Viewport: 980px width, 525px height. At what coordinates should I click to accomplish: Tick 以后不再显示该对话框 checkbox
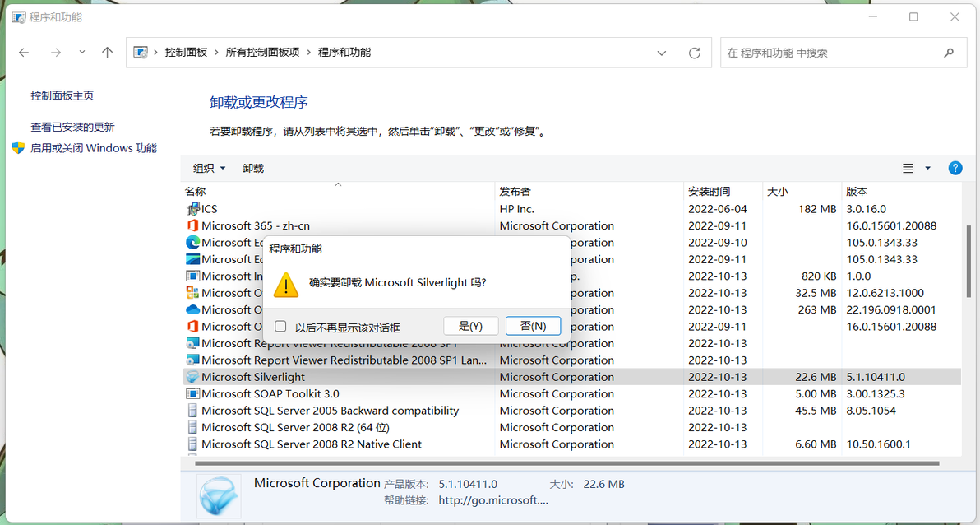280,326
